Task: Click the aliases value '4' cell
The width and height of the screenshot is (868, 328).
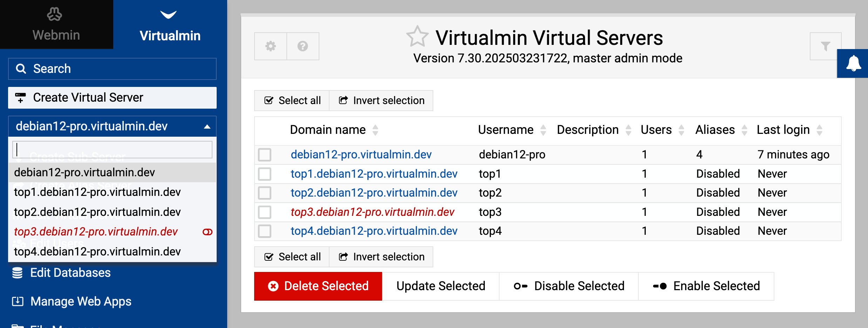Action: point(699,155)
